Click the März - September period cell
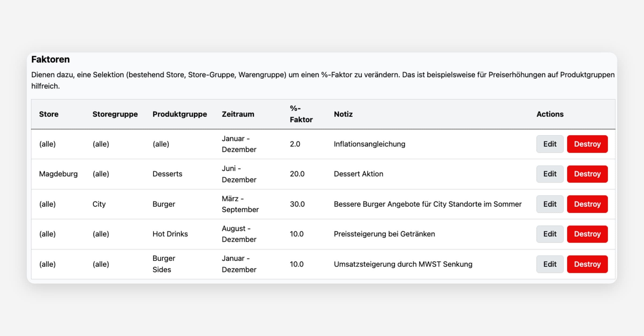The height and width of the screenshot is (336, 644). tap(240, 204)
